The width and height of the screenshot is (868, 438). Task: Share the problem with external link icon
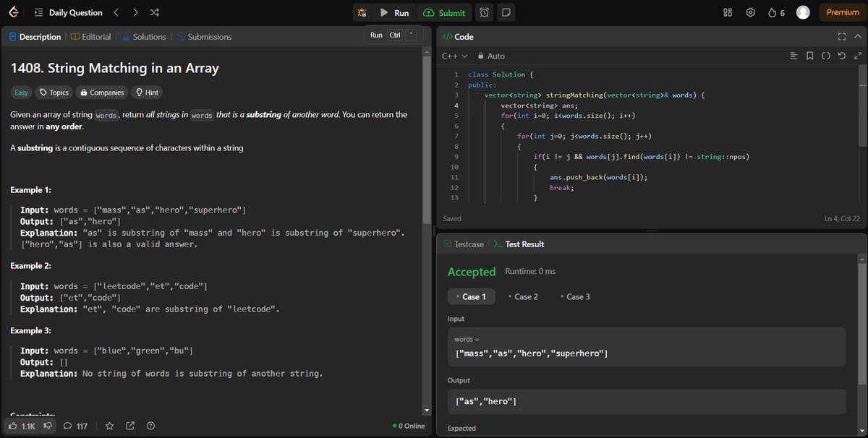(x=130, y=426)
